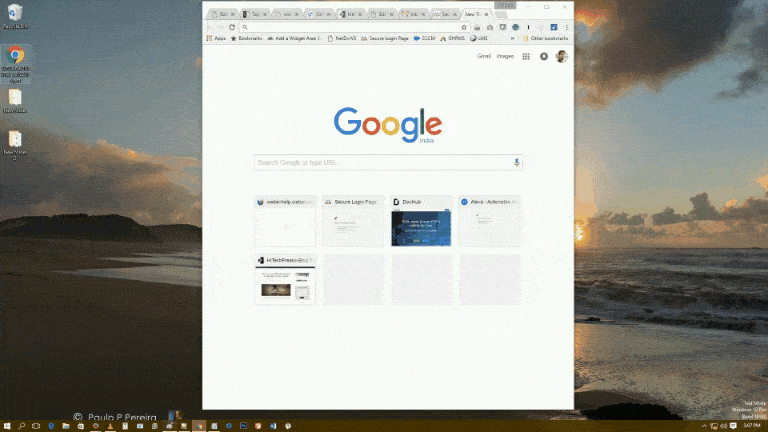This screenshot has height=432, width=768.
Task: Open the Recycle Bin desktop icon
Action: coord(15,16)
